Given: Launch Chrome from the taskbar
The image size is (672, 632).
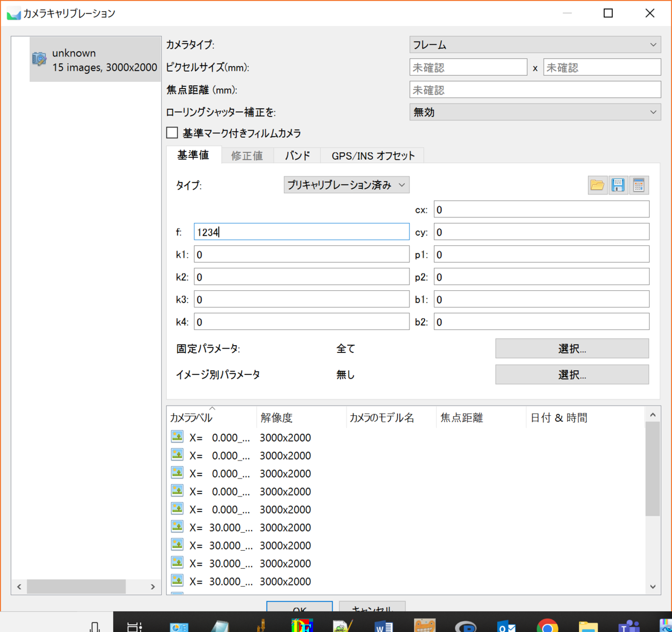Looking at the screenshot, I should coord(547,626).
